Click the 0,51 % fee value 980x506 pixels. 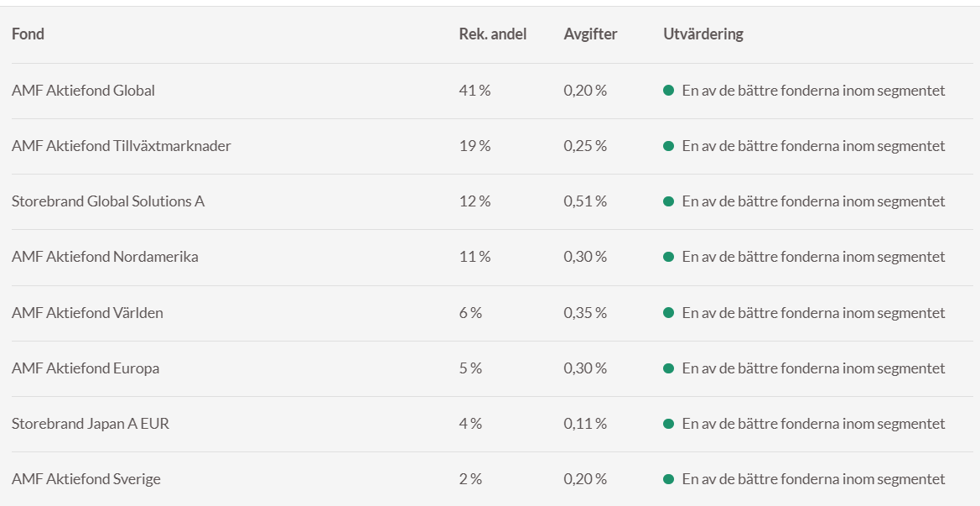pos(584,201)
